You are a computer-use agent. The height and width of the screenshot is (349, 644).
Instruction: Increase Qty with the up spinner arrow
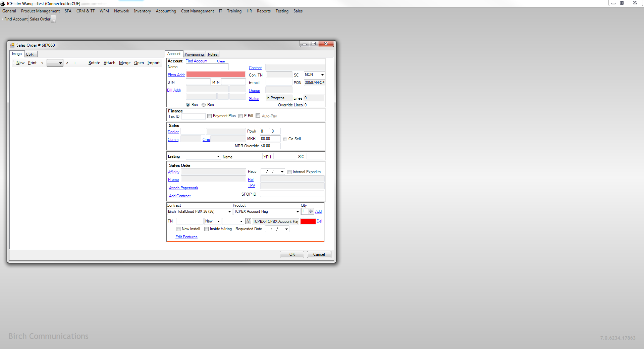pyautogui.click(x=311, y=210)
